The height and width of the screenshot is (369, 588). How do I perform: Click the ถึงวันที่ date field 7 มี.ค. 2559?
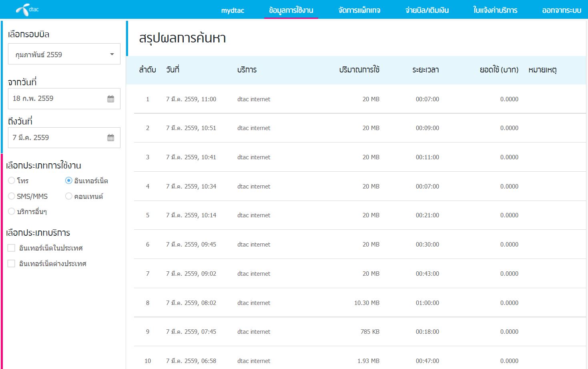coord(64,138)
